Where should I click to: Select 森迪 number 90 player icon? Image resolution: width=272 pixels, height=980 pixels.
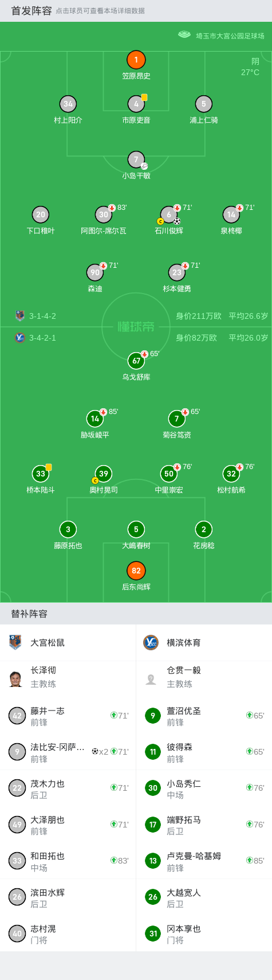pos(95,272)
